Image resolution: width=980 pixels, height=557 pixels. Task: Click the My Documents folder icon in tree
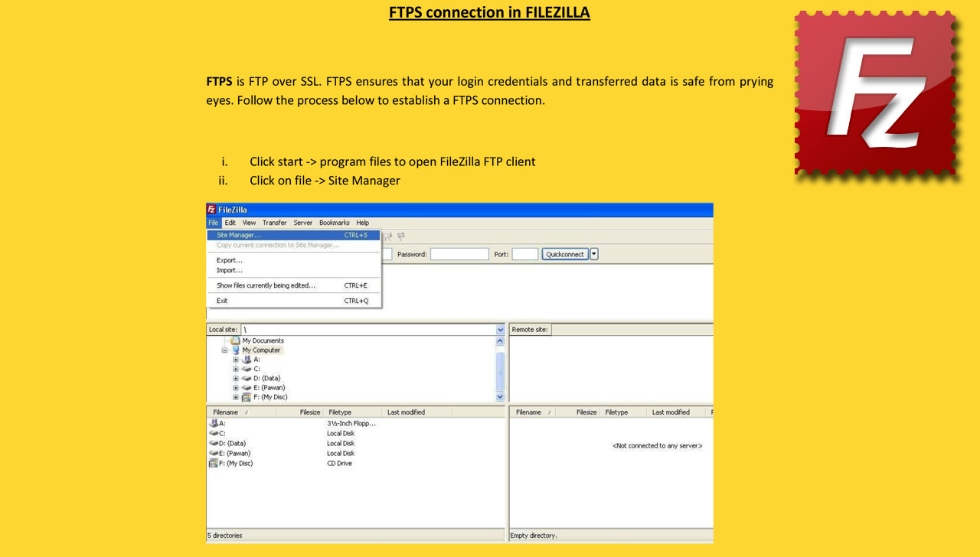(236, 340)
